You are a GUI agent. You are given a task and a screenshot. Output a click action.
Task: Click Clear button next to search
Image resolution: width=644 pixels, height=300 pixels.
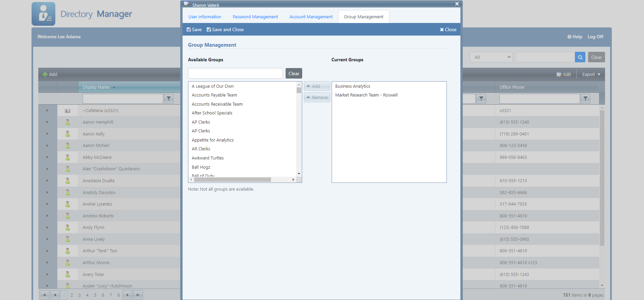597,57
